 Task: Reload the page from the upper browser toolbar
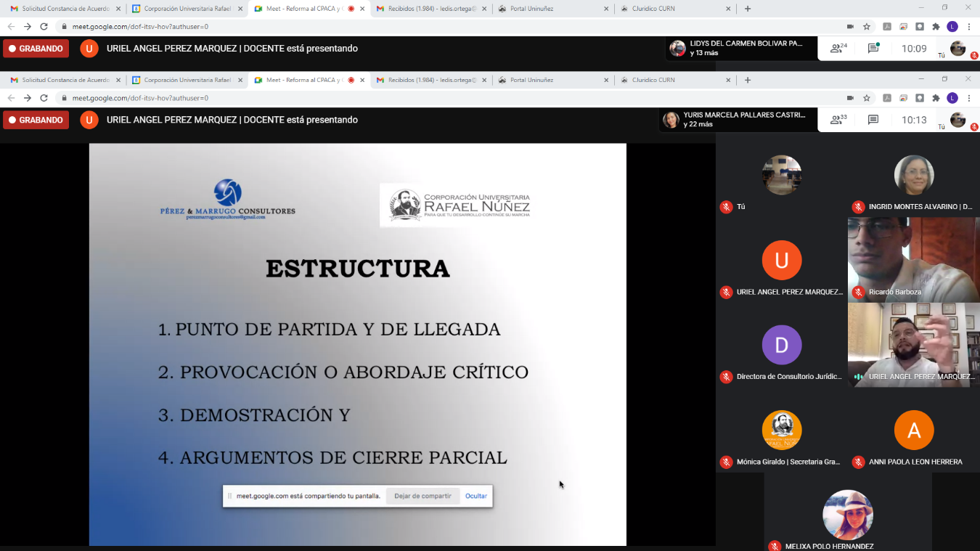(44, 26)
